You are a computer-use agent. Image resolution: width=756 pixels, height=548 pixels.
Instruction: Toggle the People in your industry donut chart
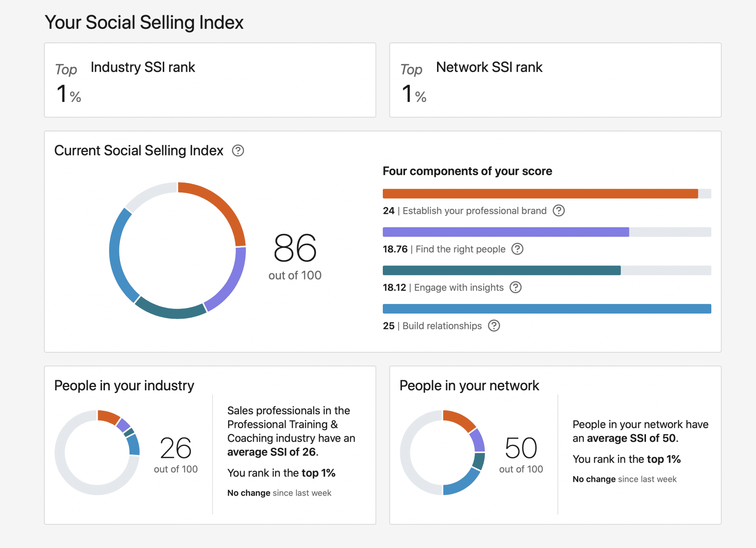coord(97,452)
